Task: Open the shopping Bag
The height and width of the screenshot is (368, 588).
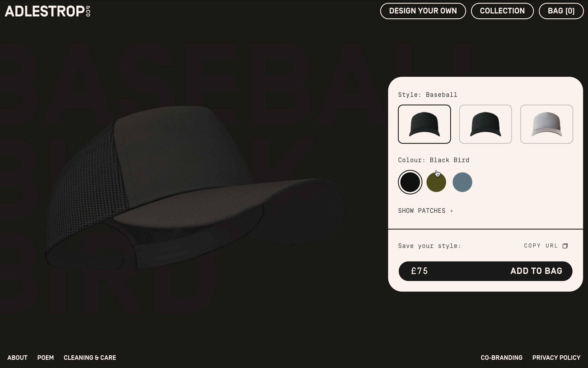Action: (x=561, y=11)
